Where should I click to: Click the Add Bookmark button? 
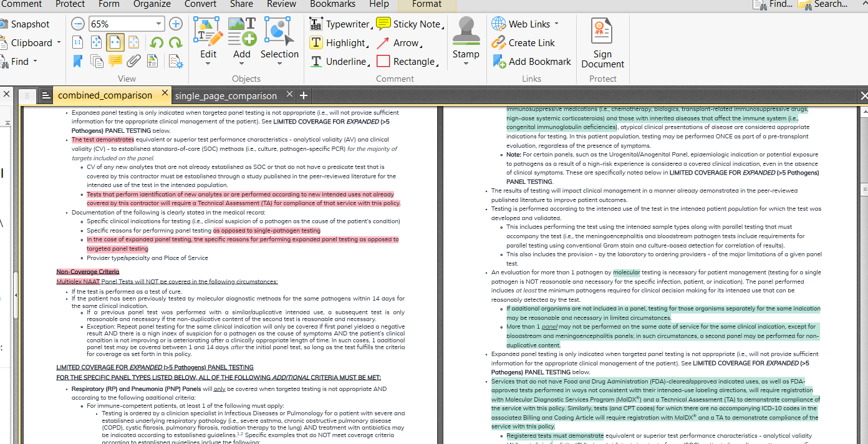531,61
